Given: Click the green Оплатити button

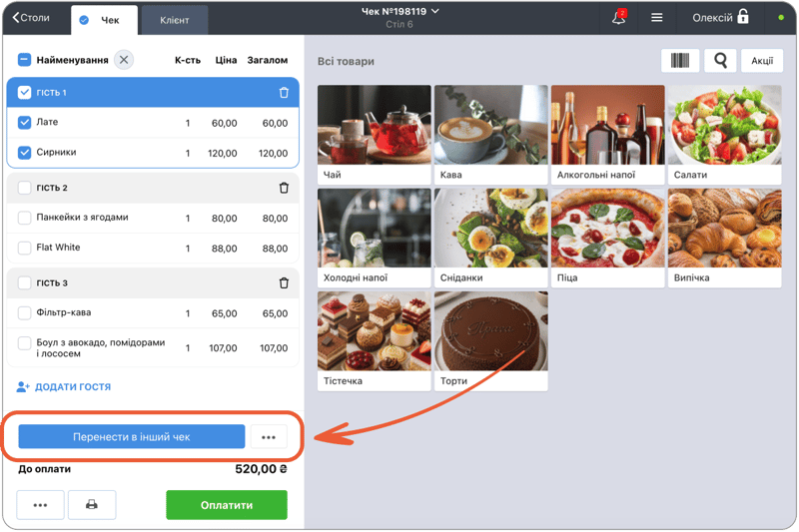Looking at the screenshot, I should point(227,505).
